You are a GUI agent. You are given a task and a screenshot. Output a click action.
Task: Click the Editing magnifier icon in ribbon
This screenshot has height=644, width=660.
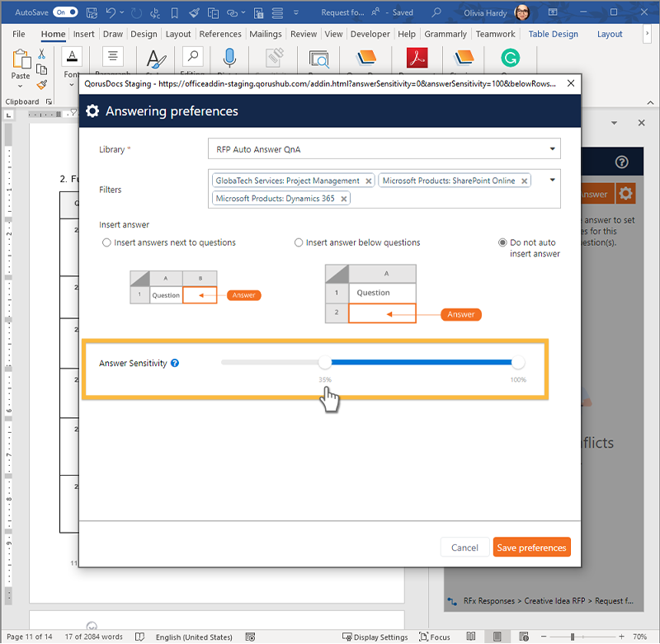[x=193, y=56]
